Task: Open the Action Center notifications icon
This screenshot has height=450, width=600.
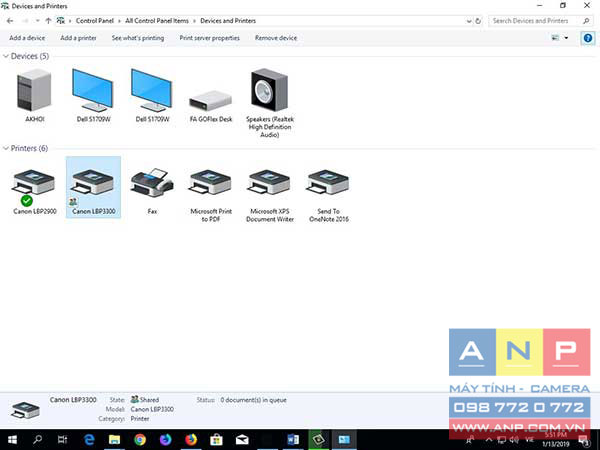Action: coord(584,440)
